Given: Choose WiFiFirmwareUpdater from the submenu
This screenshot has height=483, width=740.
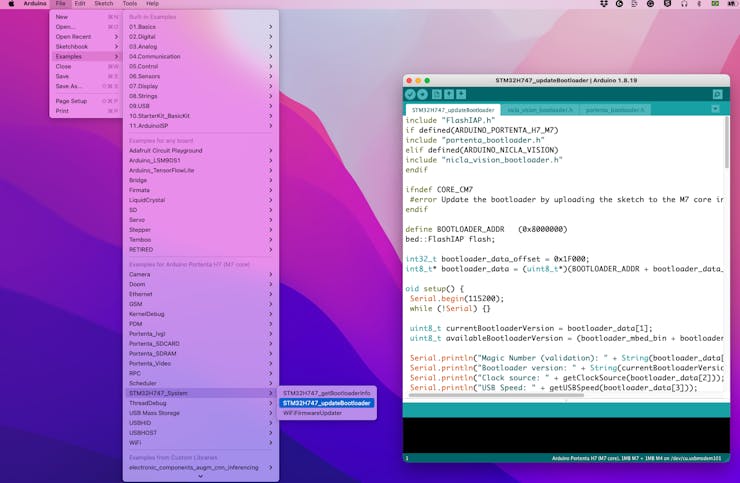Looking at the screenshot, I should (312, 413).
